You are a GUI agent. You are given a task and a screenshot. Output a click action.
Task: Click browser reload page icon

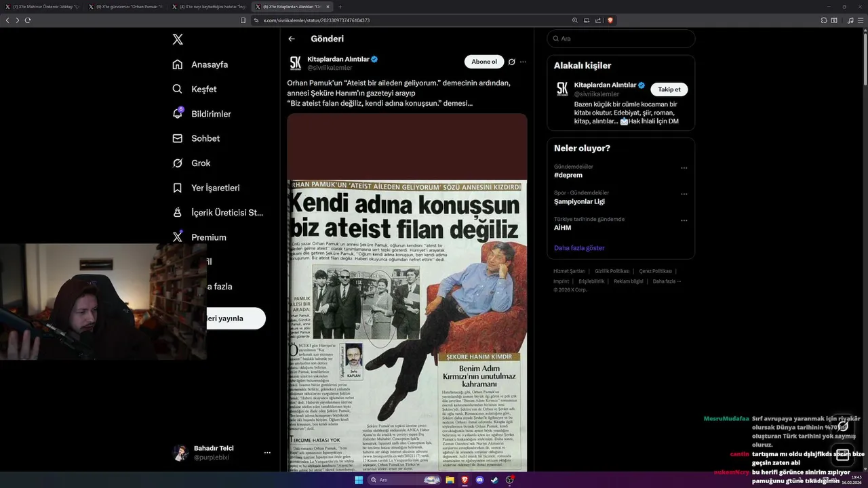point(28,20)
